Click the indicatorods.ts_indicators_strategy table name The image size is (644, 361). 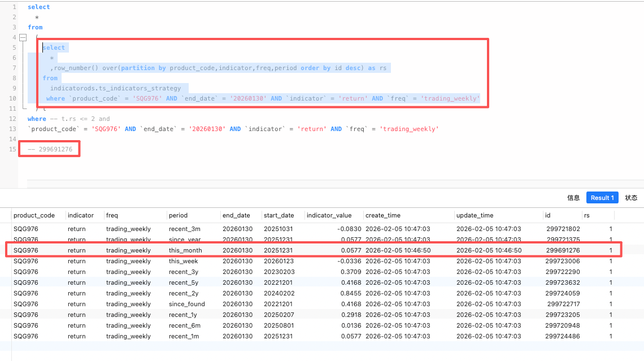[x=115, y=88]
